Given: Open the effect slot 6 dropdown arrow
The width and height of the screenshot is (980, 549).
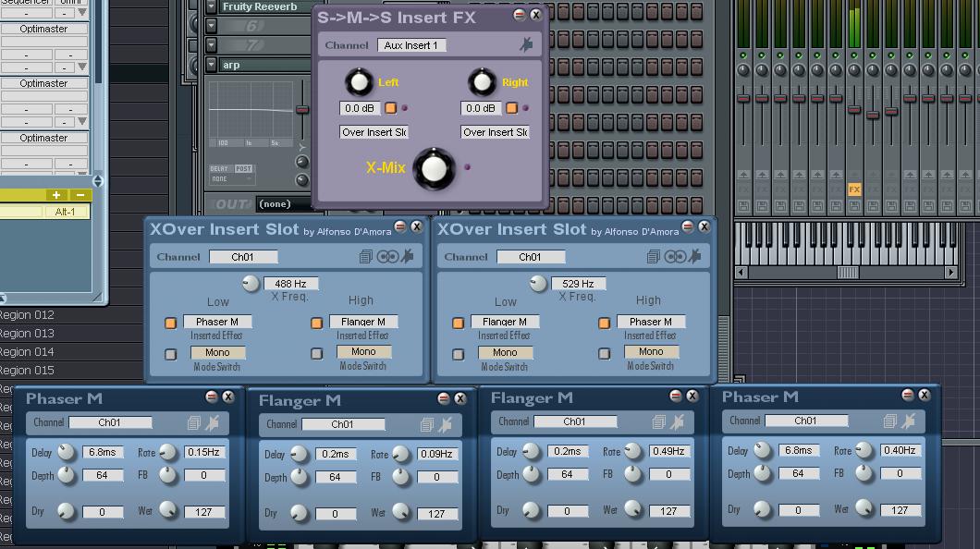Looking at the screenshot, I should [x=211, y=26].
